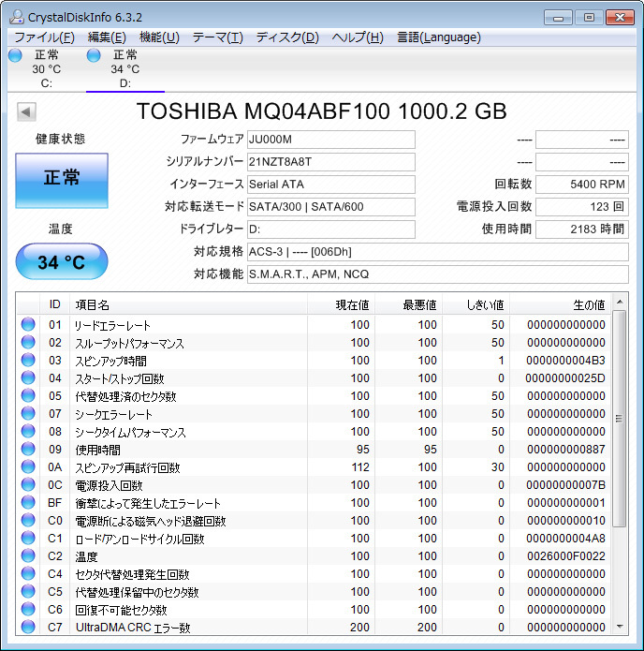Click status orb for 05 代替処理済のセクタ数
Screen dimensions: 644x651
point(28,395)
